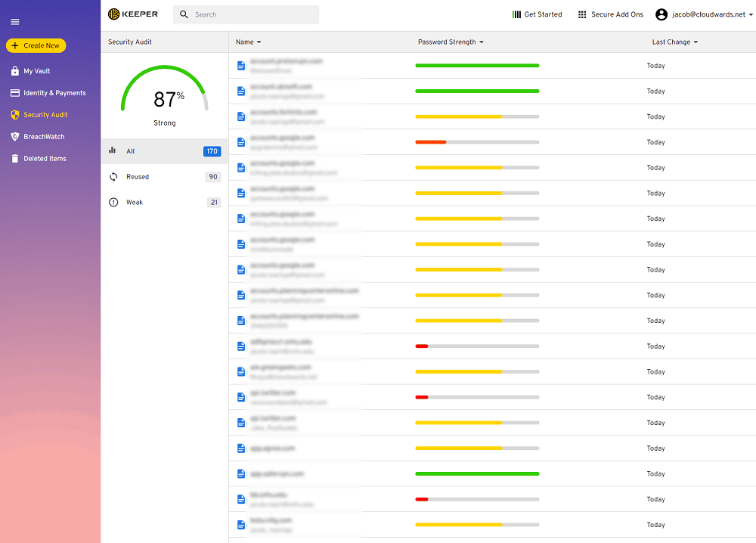Expand the jacob@cloudwards.net account menu

[704, 14]
